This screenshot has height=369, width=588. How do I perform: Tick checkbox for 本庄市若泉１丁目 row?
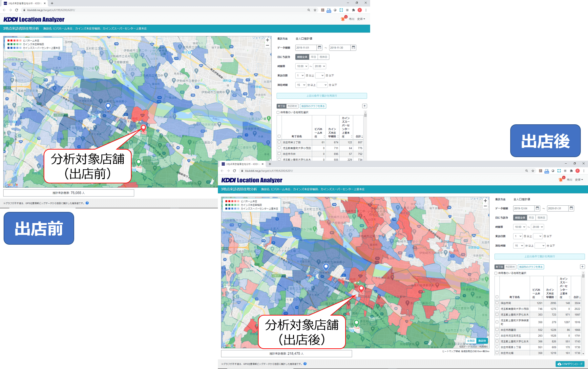pyautogui.click(x=497, y=347)
